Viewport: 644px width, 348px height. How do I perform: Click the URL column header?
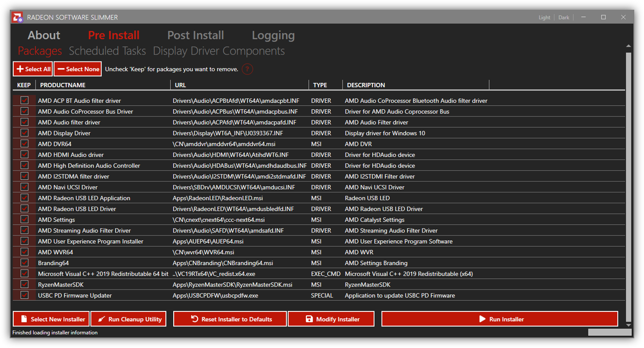[240, 85]
